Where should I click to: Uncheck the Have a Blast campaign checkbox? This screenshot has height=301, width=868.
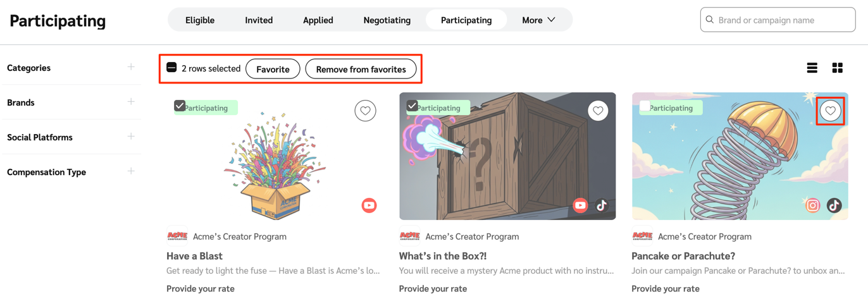point(180,106)
